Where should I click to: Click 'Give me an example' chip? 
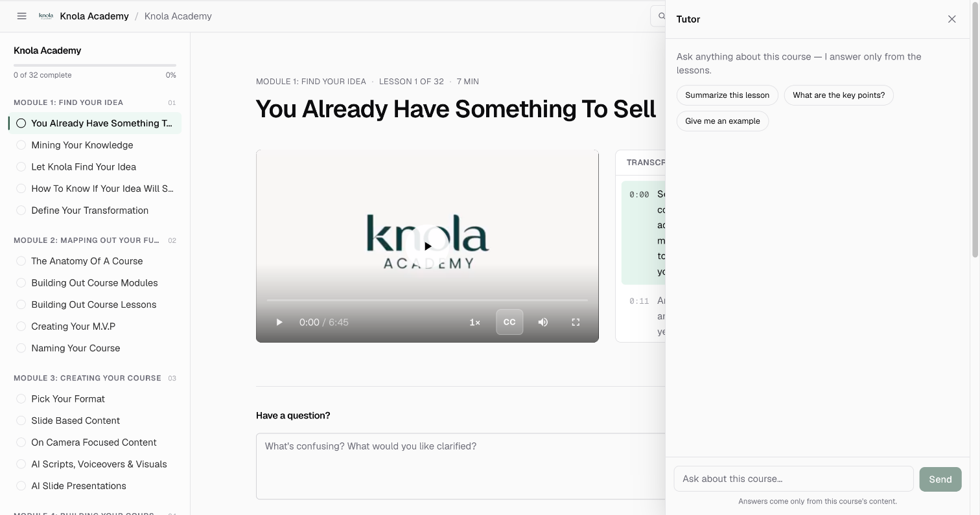coord(723,121)
